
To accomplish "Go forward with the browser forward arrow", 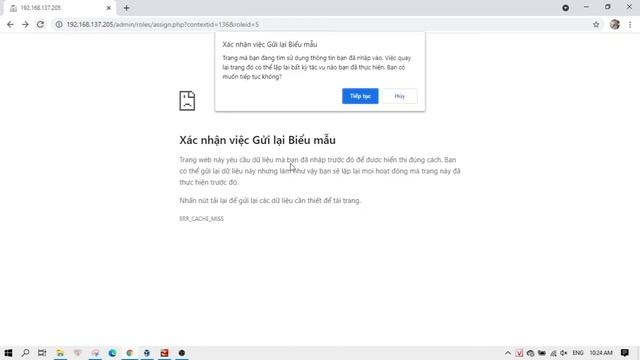I will pyautogui.click(x=25, y=24).
